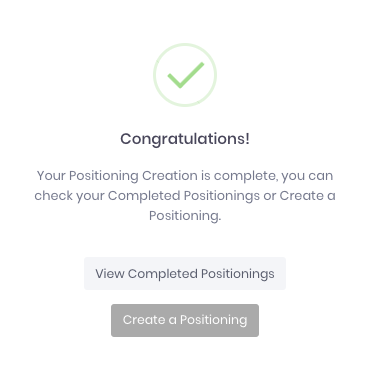The image size is (369, 367).
Task: Click the green success checkmark icon
Action: pyautogui.click(x=186, y=75)
